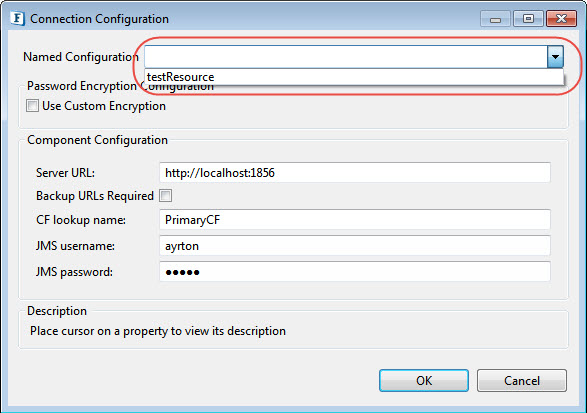The width and height of the screenshot is (587, 413).
Task: Maximize the Connection Configuration dialog
Action: 528,18
